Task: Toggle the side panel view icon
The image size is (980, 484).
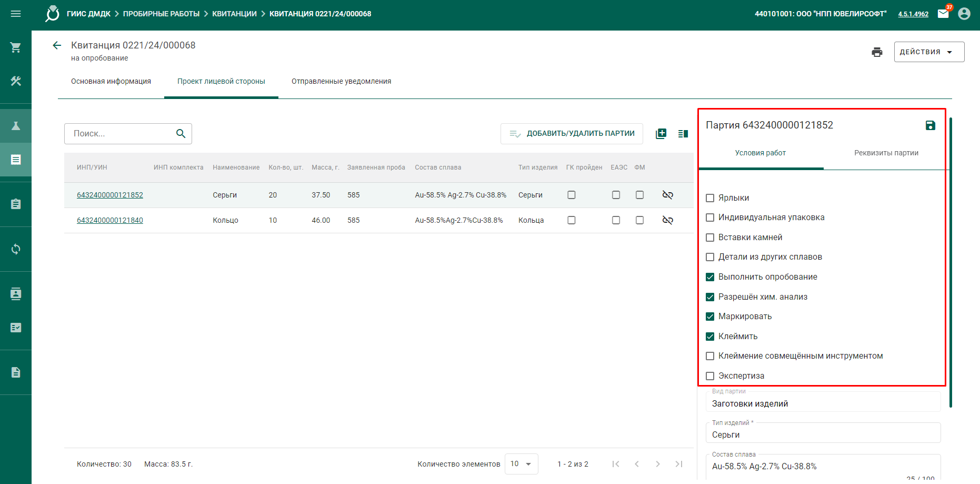Action: (x=683, y=134)
